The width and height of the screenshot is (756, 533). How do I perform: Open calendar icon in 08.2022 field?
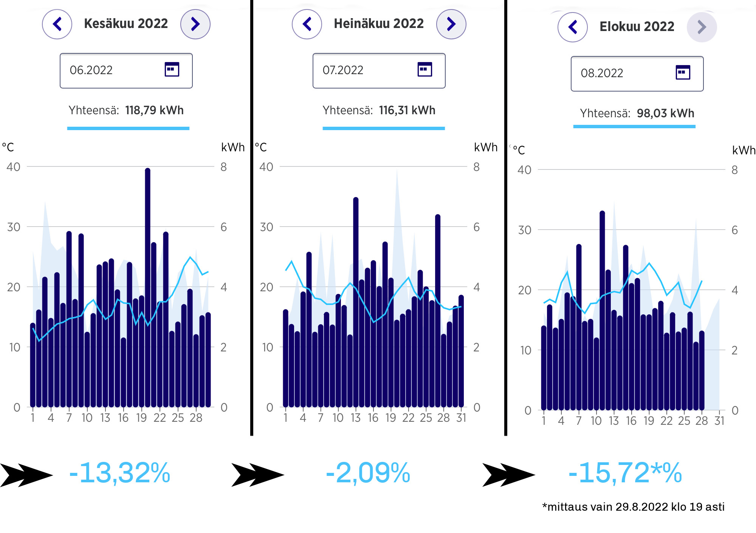click(x=683, y=73)
